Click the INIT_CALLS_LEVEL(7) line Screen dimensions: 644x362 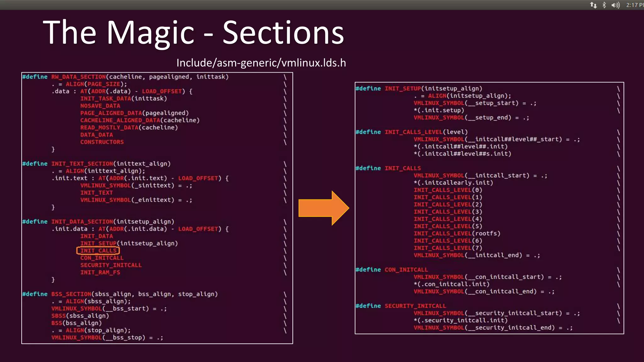point(448,248)
